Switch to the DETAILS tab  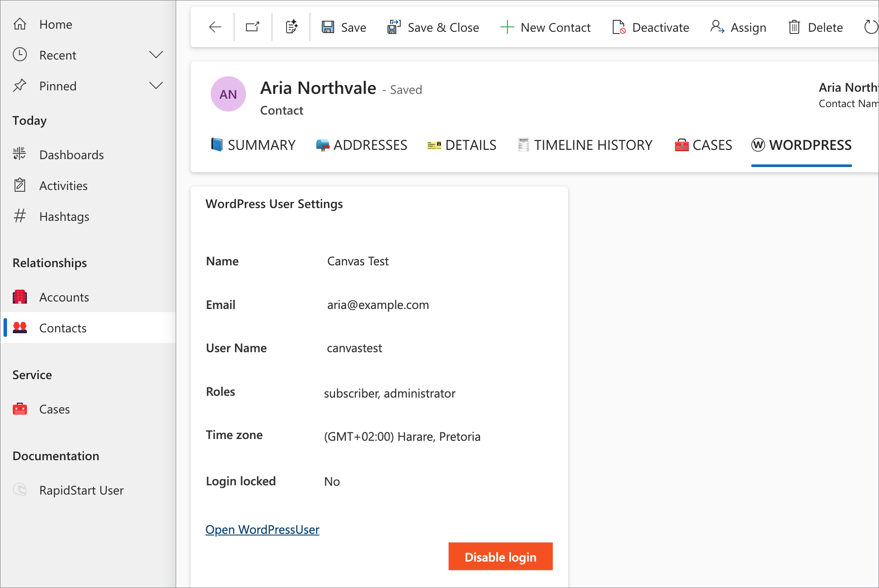(462, 145)
